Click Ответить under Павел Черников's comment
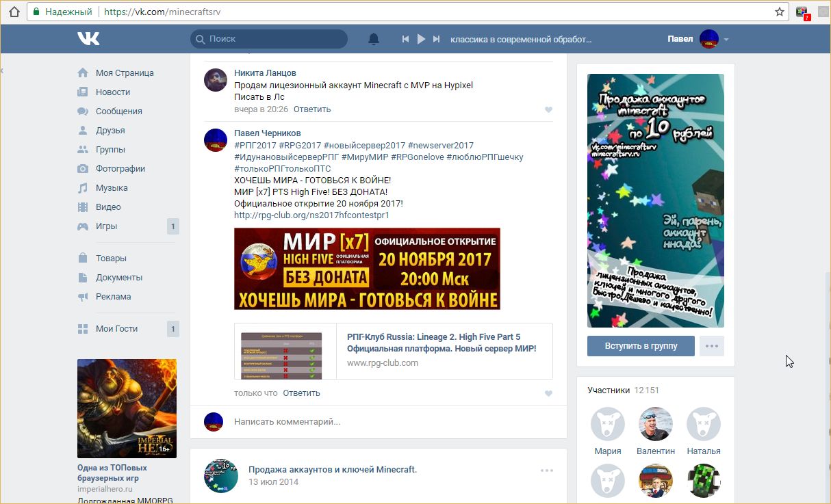 tap(301, 393)
